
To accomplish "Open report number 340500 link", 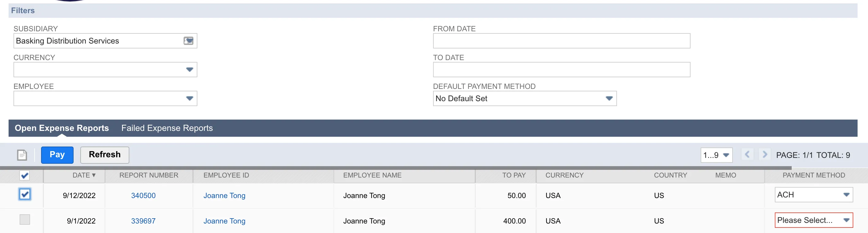I will pyautogui.click(x=143, y=196).
